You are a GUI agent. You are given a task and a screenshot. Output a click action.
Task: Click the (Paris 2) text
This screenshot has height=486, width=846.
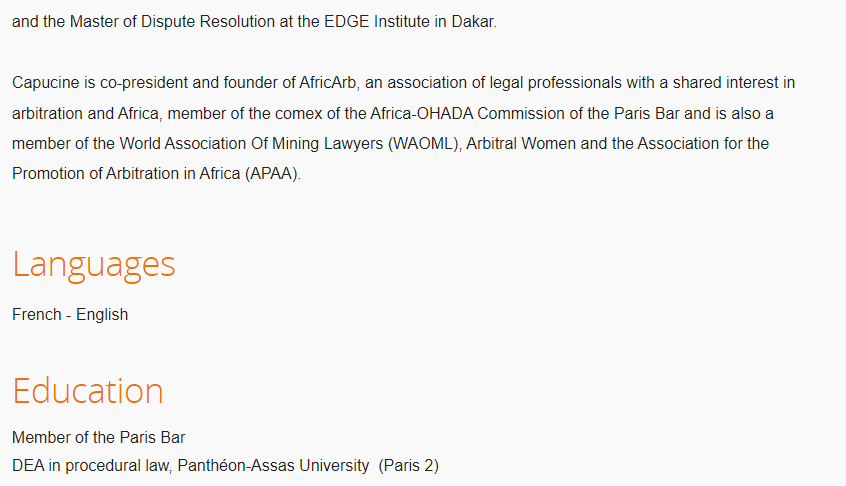pos(408,466)
